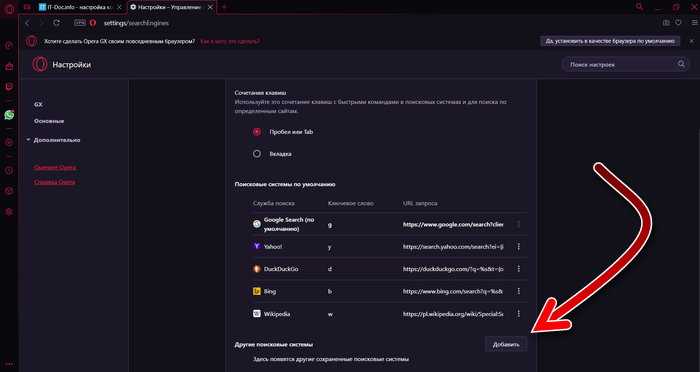700x372 pixels.
Task: Click the Wikipedia search engine name
Action: coord(277,314)
